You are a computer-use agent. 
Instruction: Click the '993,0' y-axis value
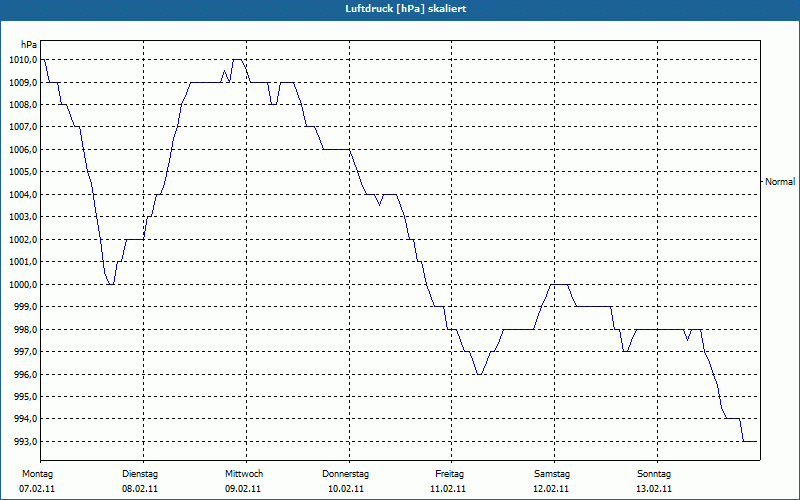coord(26,441)
